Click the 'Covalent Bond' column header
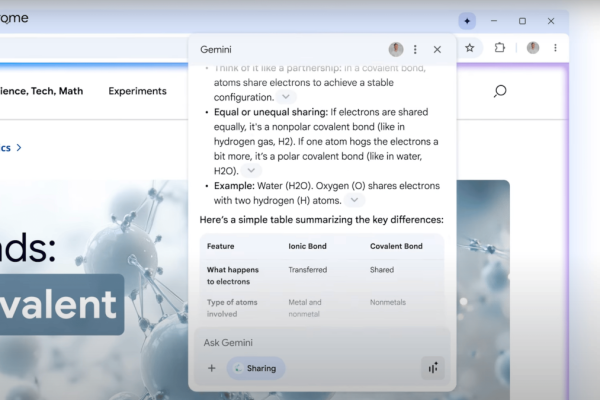600x400 pixels. coord(396,246)
